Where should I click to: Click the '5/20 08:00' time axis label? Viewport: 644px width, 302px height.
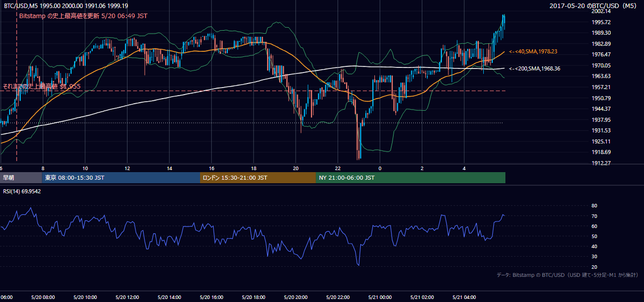(x=42, y=297)
